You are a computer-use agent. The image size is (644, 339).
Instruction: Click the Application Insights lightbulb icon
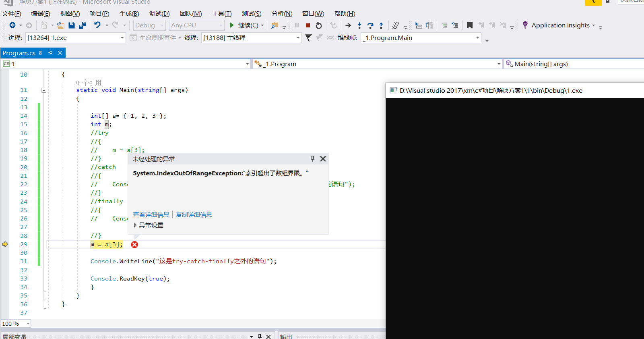525,25
